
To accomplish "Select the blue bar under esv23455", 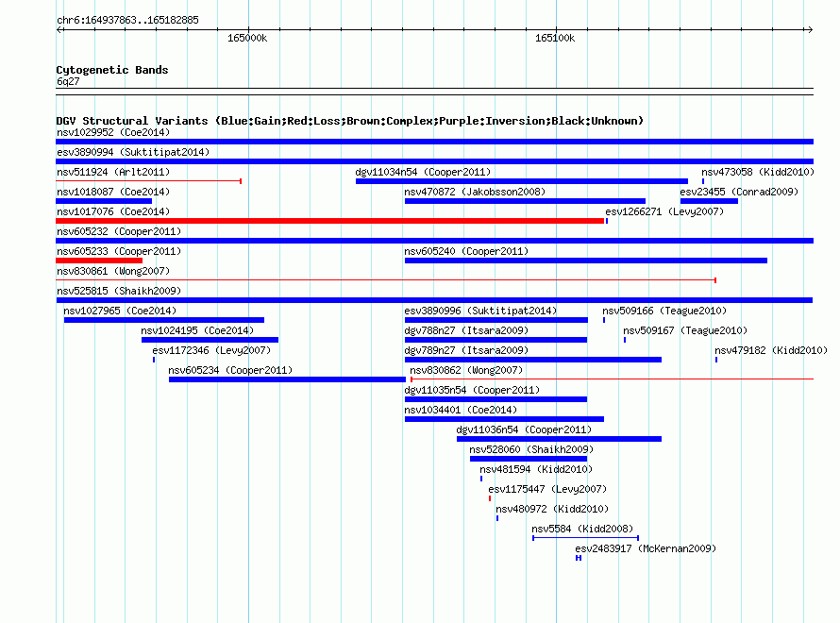I will click(710, 201).
